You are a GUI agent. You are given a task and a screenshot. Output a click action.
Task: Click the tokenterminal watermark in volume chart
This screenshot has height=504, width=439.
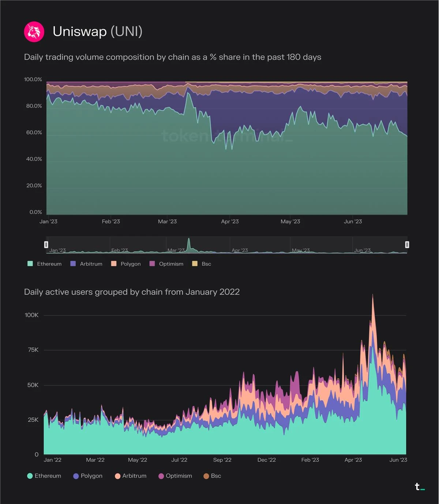[x=227, y=136]
